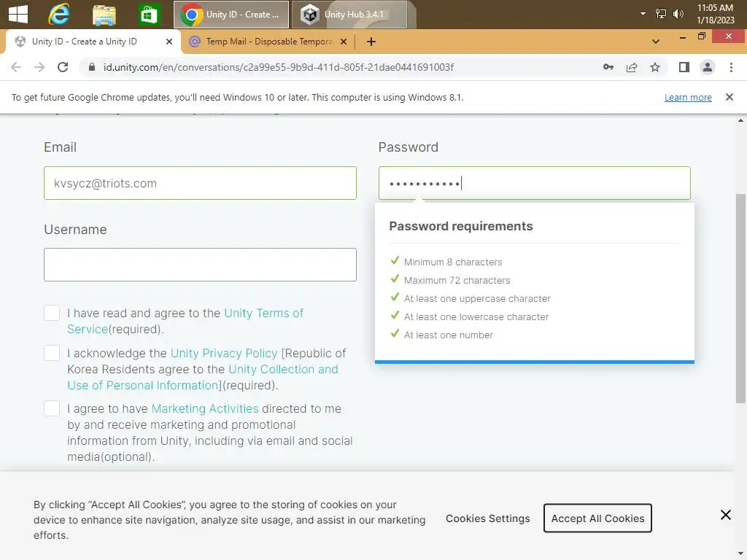The image size is (747, 560).
Task: Show hidden system tray icons
Action: coord(643,14)
